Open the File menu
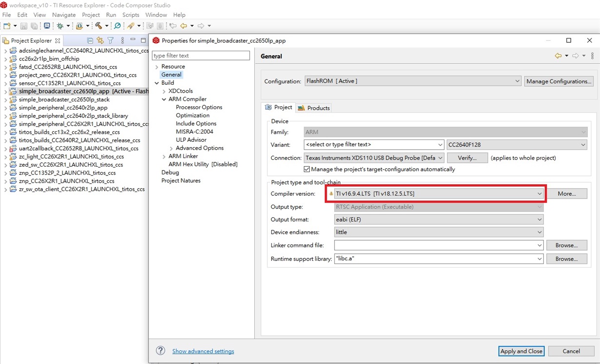Screen dimensions: 600x364 [6, 15]
